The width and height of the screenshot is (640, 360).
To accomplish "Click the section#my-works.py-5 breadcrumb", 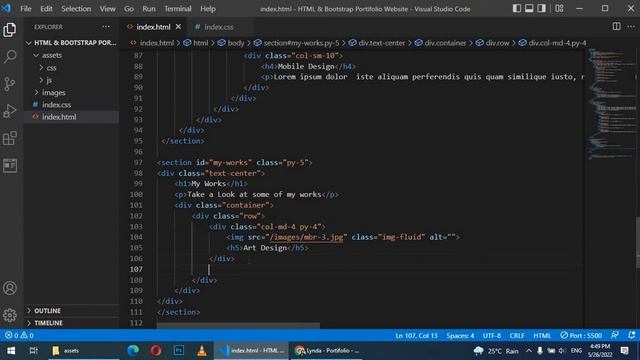I will [x=297, y=43].
